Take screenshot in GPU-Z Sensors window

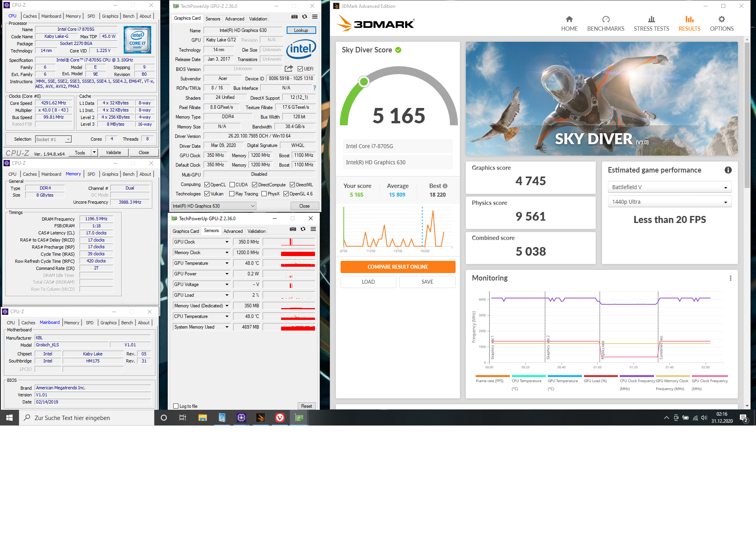point(293,229)
